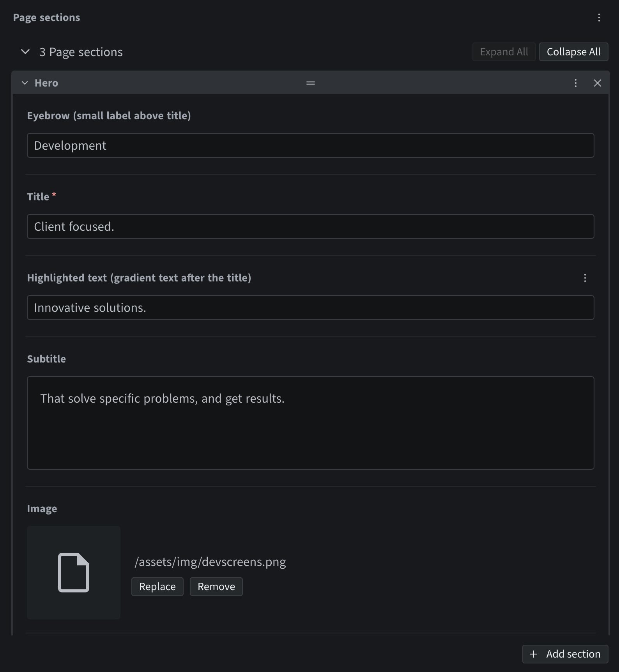Click the Collapse All button

coord(573,52)
